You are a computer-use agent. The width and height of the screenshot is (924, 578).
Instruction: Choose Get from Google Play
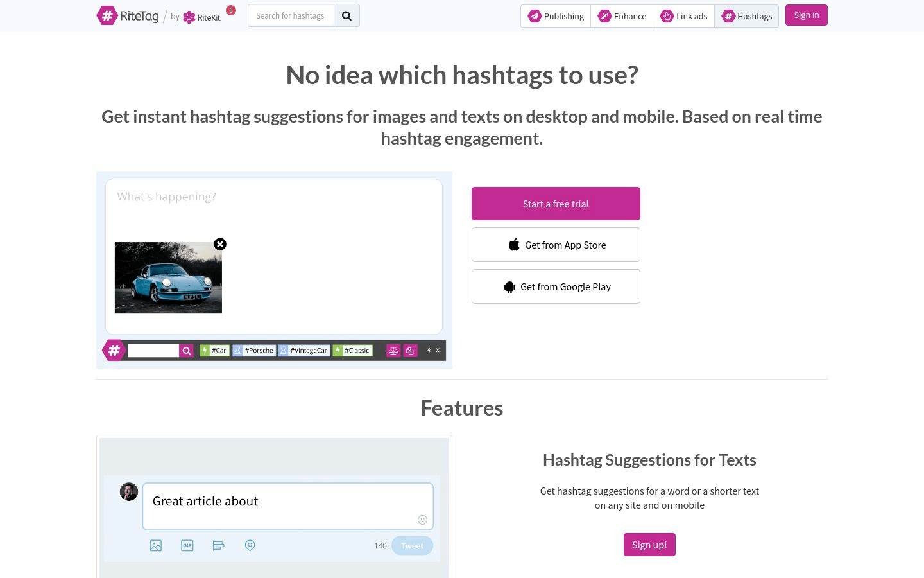pos(556,286)
